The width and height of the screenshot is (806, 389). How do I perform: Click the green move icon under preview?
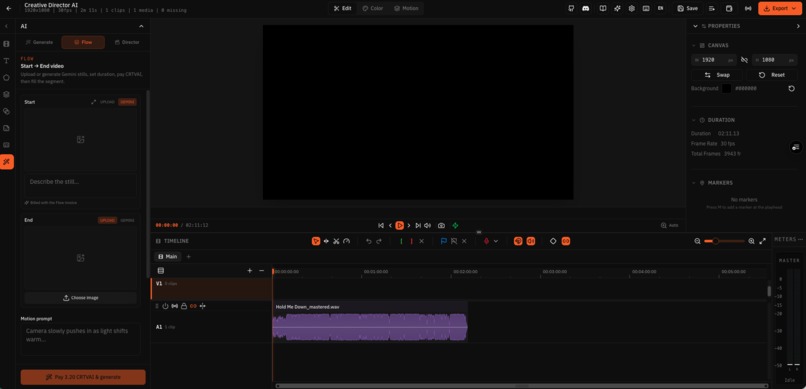click(455, 226)
